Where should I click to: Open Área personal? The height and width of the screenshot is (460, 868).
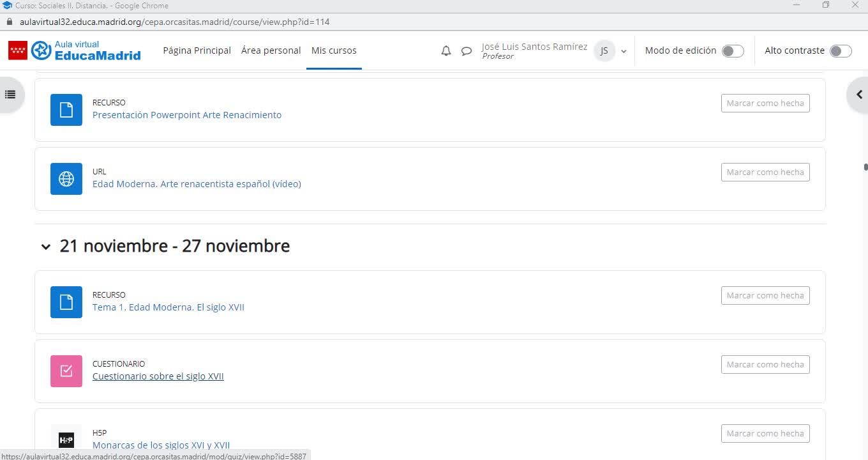click(271, 50)
